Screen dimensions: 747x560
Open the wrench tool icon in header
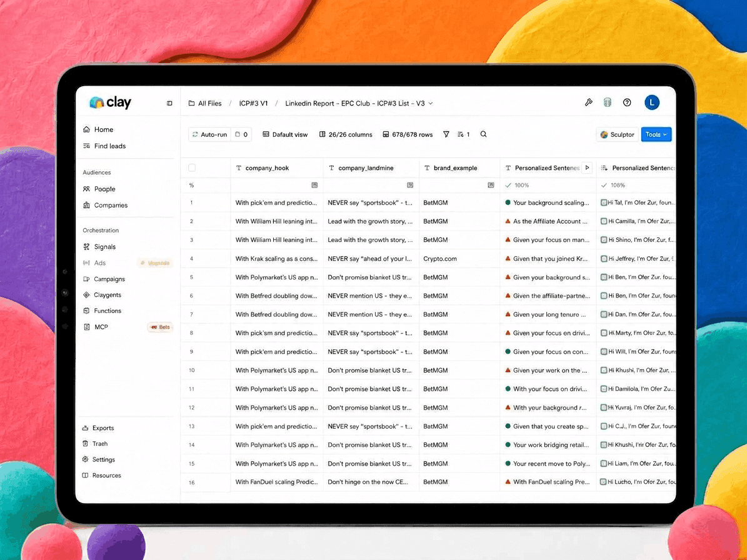(588, 102)
